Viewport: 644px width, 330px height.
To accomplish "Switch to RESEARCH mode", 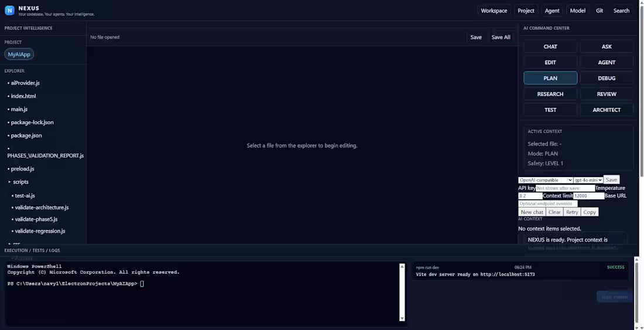I will coord(550,94).
